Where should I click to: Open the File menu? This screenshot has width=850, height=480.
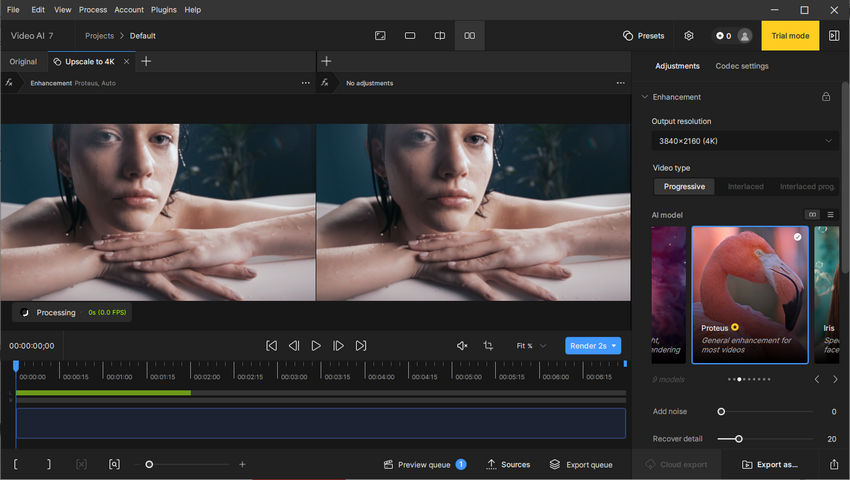[13, 10]
